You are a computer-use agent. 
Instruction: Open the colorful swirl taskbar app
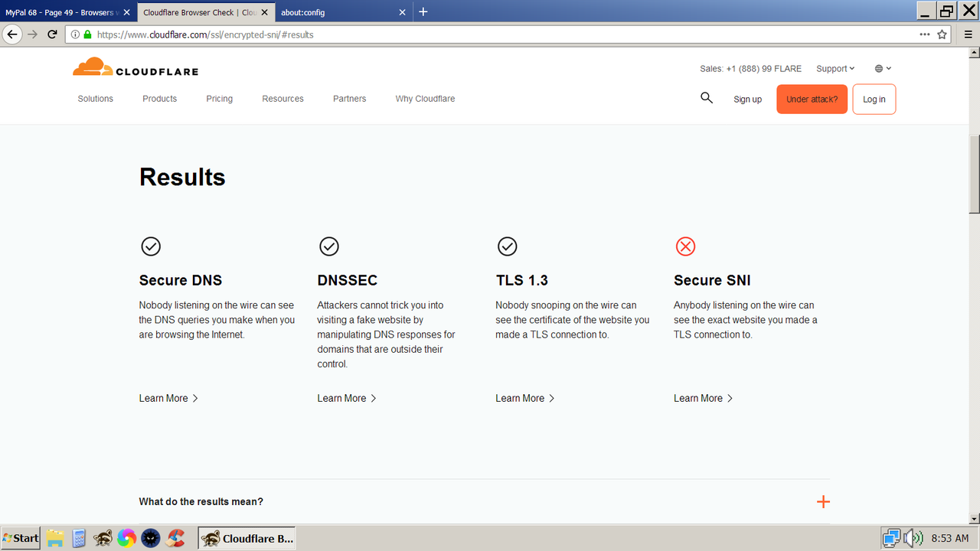[126, 539]
